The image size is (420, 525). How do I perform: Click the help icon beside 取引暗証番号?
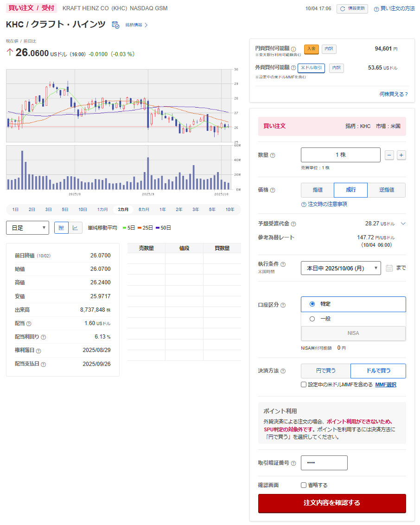tap(293, 463)
